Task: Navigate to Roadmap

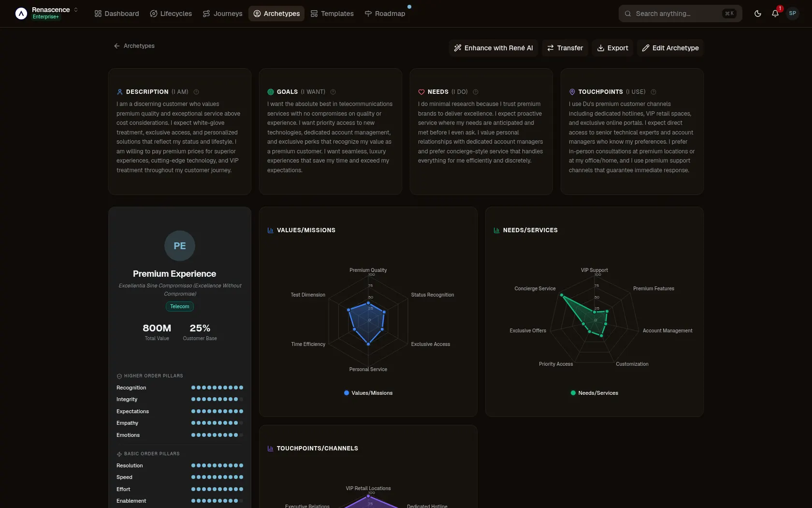Action: click(385, 14)
